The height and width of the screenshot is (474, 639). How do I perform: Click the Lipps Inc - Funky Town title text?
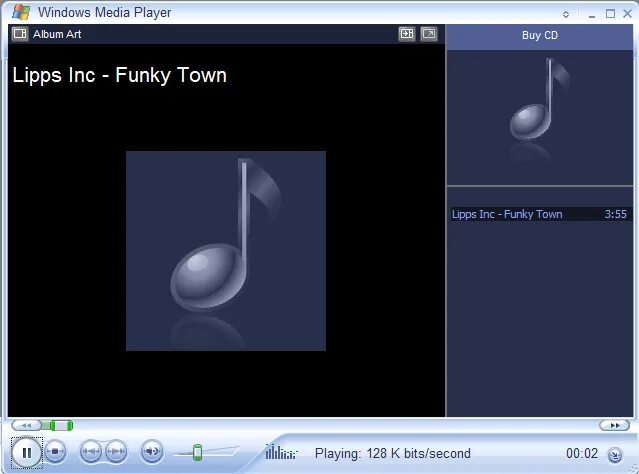(119, 75)
